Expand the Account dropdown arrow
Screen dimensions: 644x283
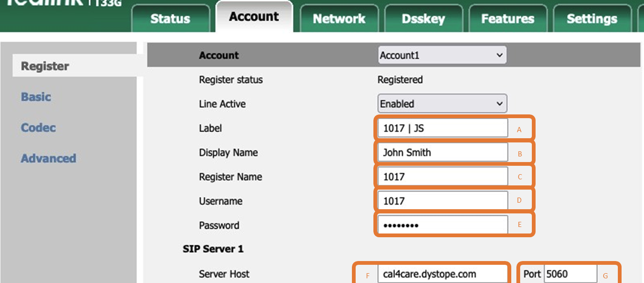[499, 55]
